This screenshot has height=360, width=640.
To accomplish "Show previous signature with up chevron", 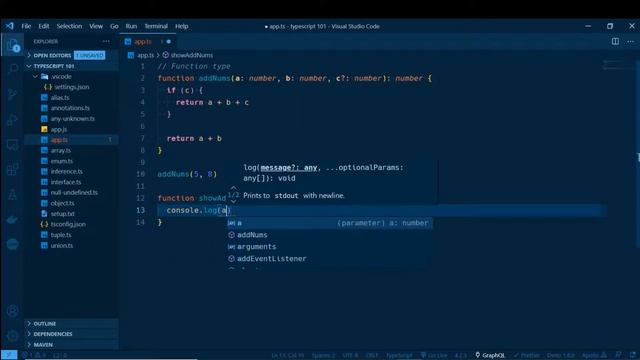I will [233, 189].
